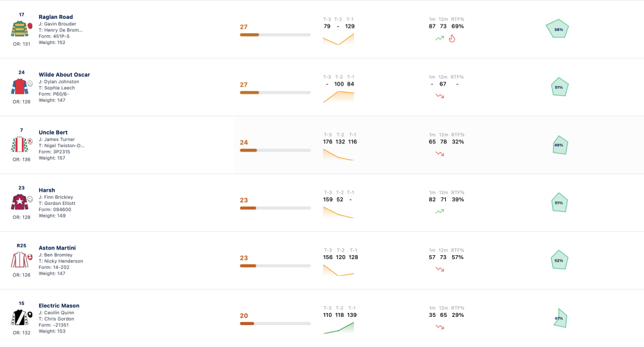This screenshot has height=347, width=644.
Task: Click the 58% pentagon radar for Raglan Road
Action: tap(557, 29)
